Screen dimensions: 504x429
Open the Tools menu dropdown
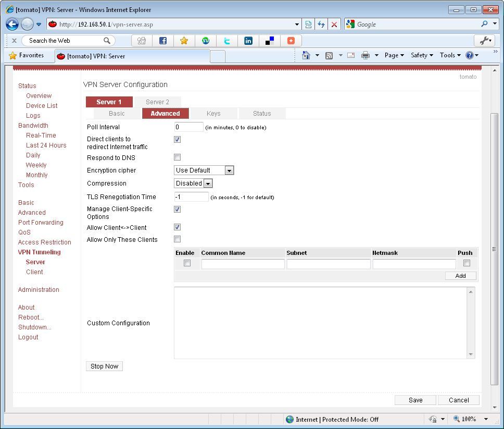450,55
